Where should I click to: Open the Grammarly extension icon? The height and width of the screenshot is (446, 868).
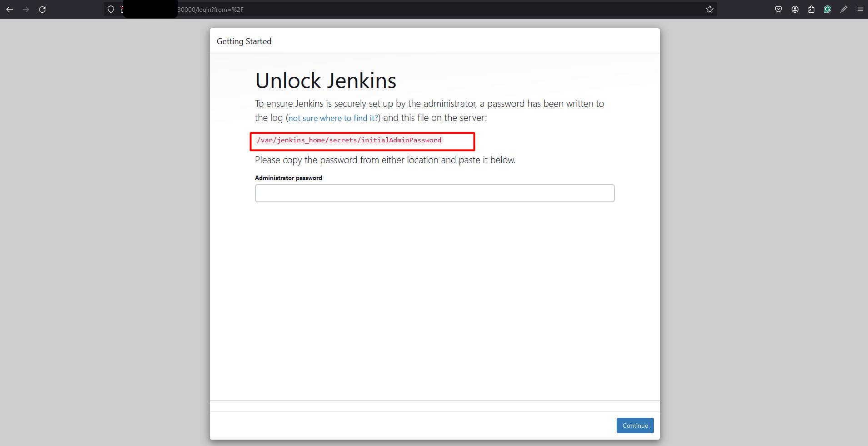[x=828, y=9]
